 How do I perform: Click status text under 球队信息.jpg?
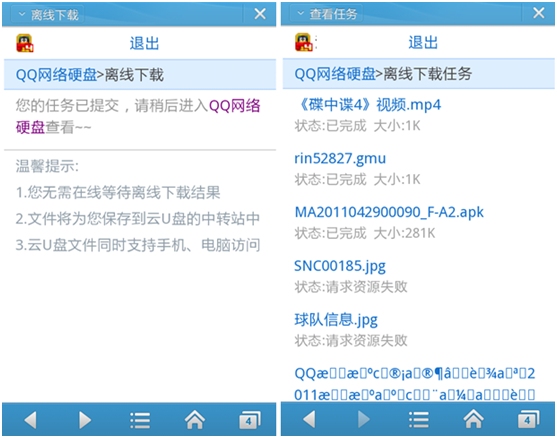click(351, 340)
